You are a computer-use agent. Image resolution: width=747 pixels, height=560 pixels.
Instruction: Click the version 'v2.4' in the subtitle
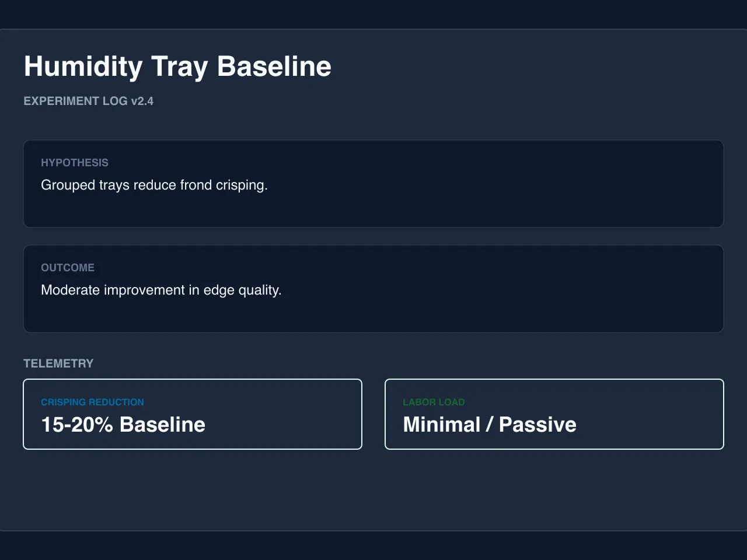(142, 101)
